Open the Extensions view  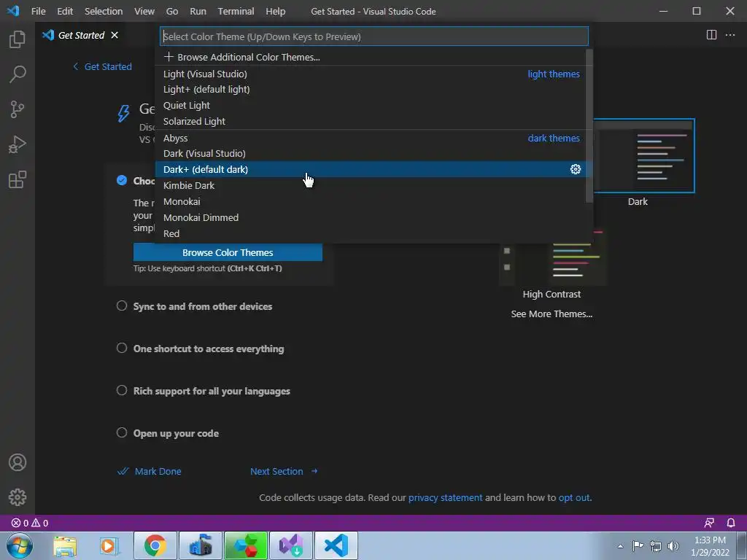coord(18,179)
